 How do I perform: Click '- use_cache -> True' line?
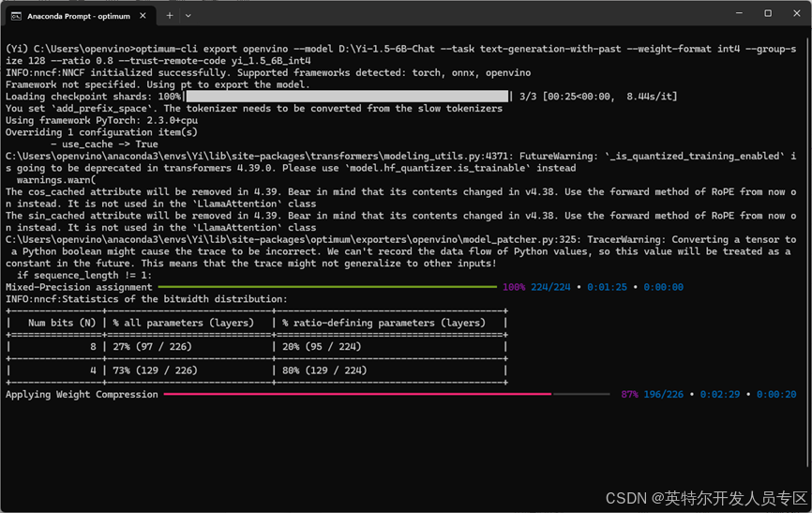pyautogui.click(x=105, y=144)
